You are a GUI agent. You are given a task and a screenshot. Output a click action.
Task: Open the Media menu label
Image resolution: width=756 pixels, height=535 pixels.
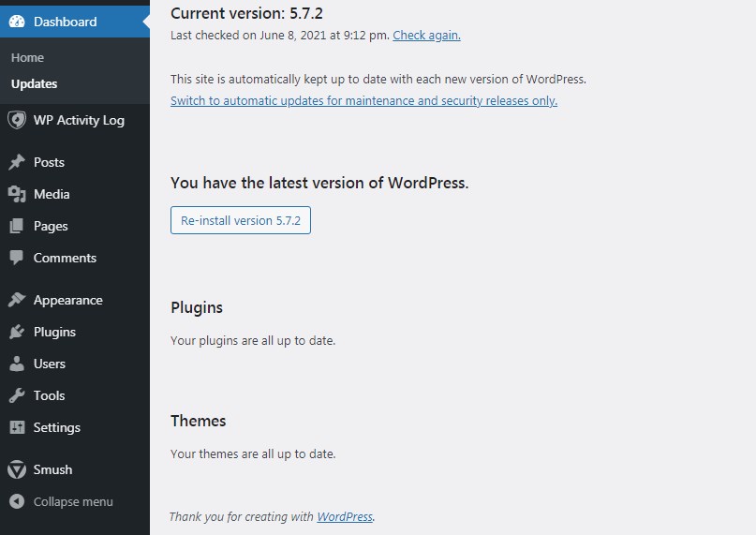point(52,194)
